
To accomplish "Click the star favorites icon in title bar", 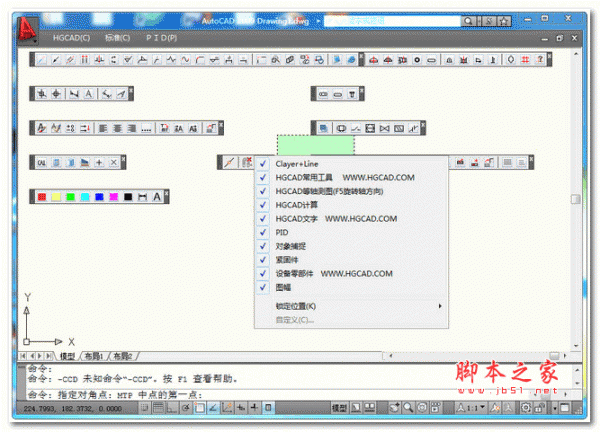I will click(504, 21).
